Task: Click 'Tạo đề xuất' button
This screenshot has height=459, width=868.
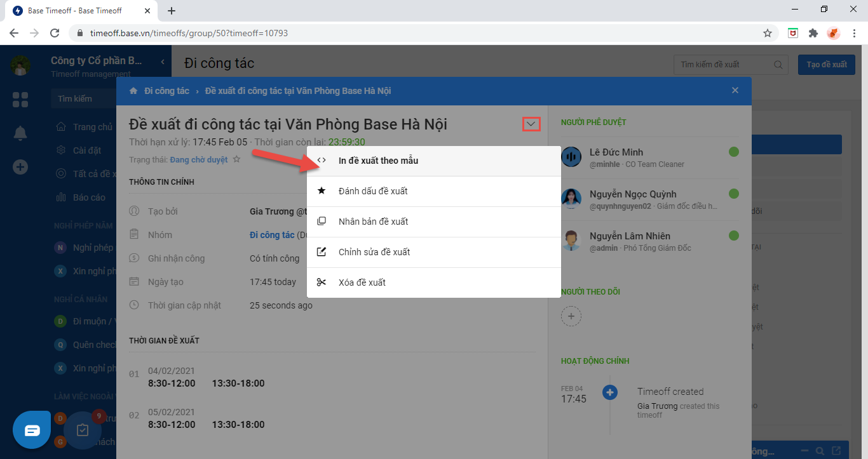Action: 827,64
